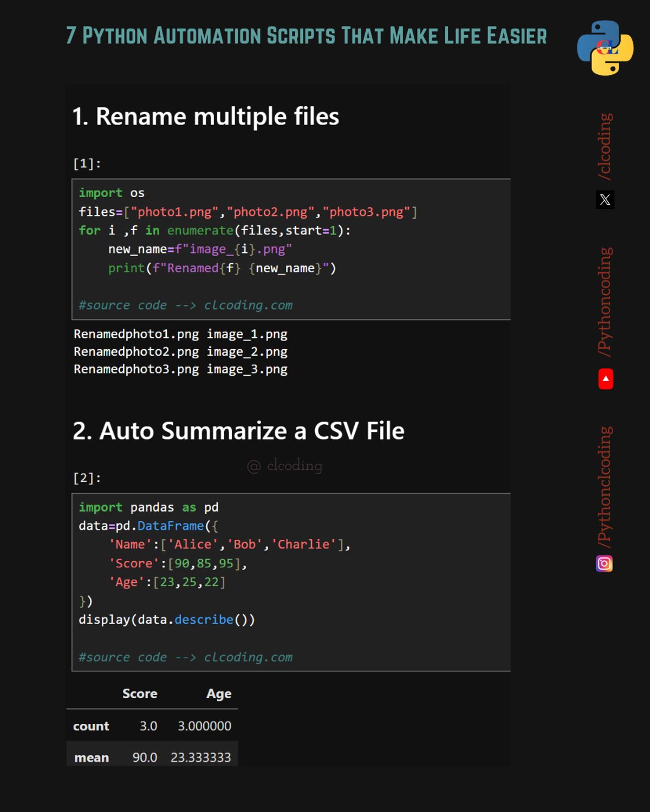The image size is (650, 812).
Task: Click the files list assignment line
Action: tap(248, 212)
